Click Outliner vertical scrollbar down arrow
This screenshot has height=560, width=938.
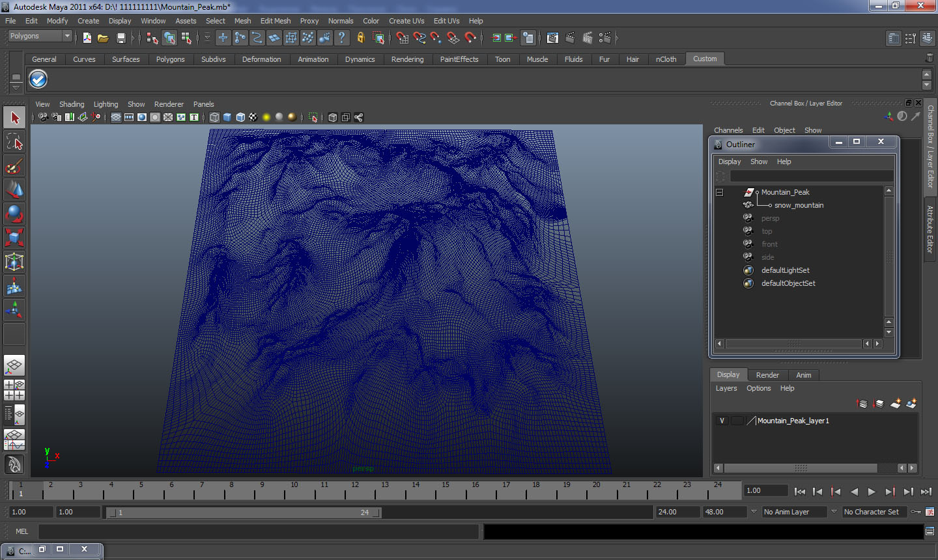click(x=888, y=333)
